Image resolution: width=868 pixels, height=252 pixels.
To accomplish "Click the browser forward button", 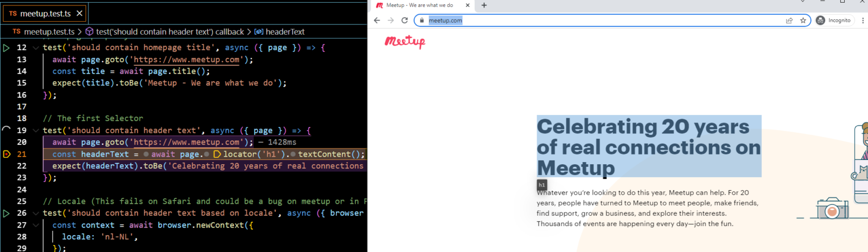I will pyautogui.click(x=391, y=20).
